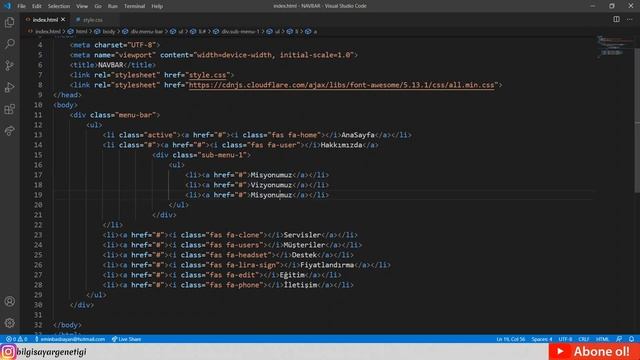Image resolution: width=640 pixels, height=360 pixels.
Task: Click the NAVBAR title text on line 6
Action: point(111,65)
